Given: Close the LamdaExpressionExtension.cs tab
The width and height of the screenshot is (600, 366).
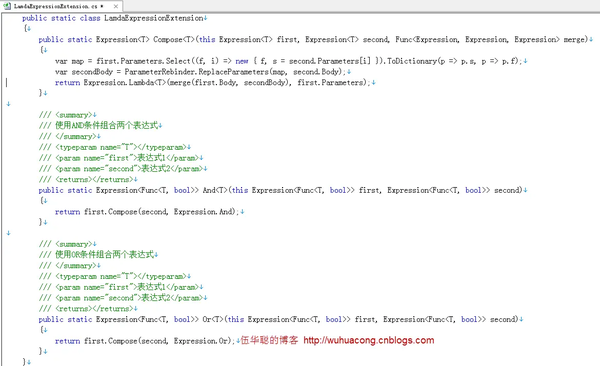Looking at the screenshot, I should click(116, 7).
